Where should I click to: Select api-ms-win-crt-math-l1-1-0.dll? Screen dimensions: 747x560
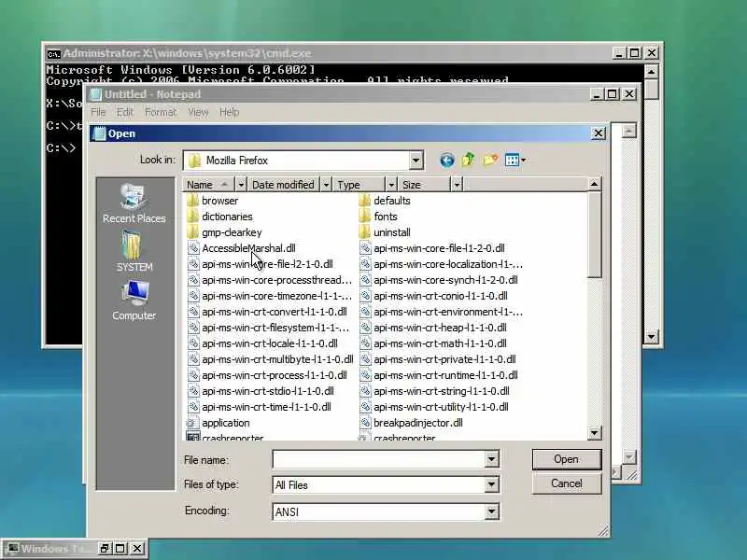(x=432, y=343)
